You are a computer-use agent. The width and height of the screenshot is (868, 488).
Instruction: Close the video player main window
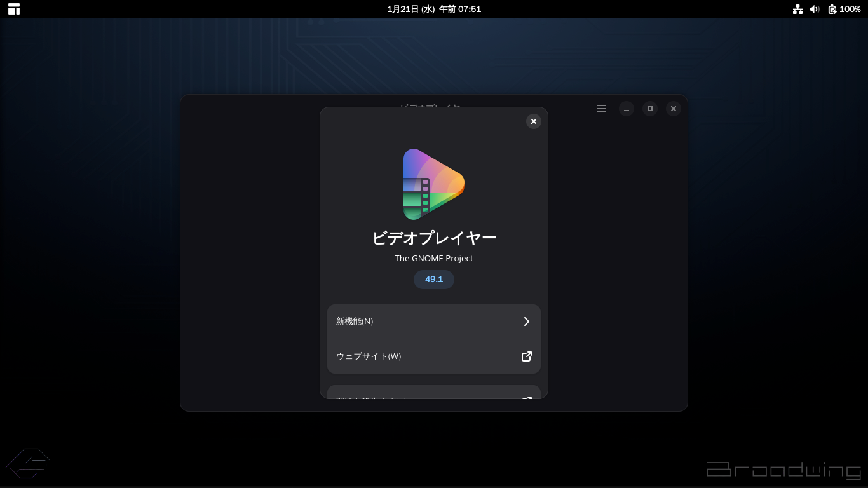click(x=674, y=109)
